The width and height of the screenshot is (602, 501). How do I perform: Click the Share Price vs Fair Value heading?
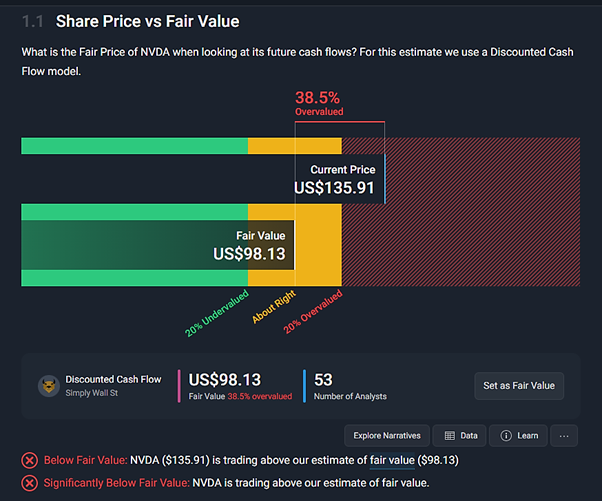[147, 21]
